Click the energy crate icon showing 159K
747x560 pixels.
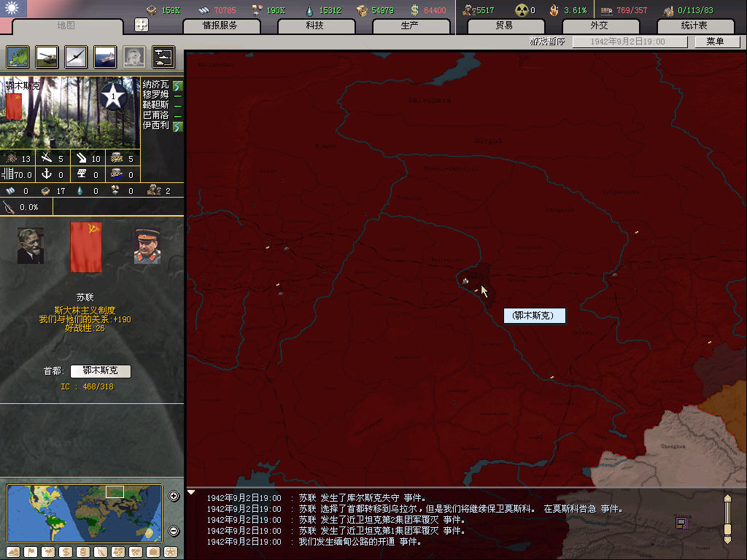point(152,10)
